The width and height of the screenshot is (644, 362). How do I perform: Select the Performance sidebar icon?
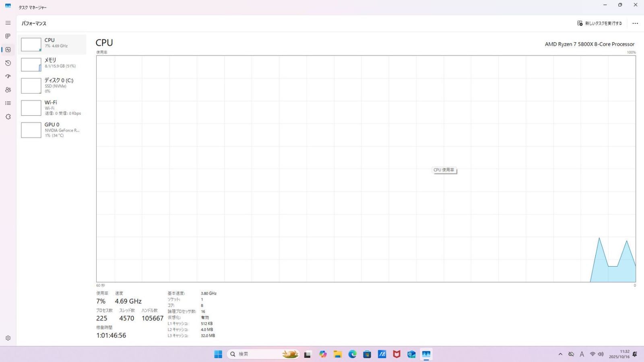tap(8, 49)
